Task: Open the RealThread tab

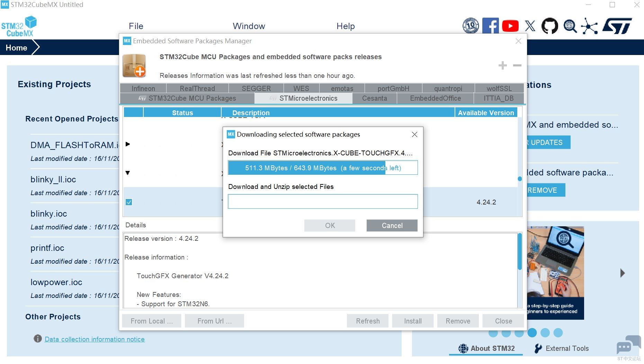Action: point(197,89)
